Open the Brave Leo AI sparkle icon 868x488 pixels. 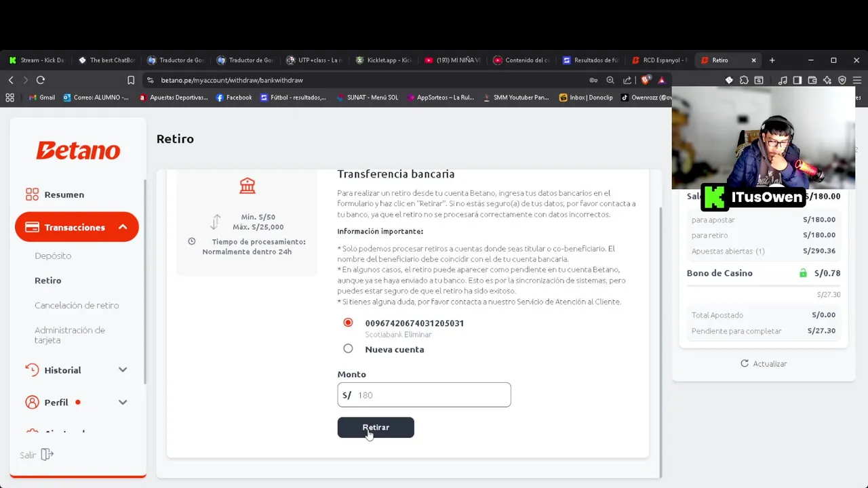click(x=827, y=80)
